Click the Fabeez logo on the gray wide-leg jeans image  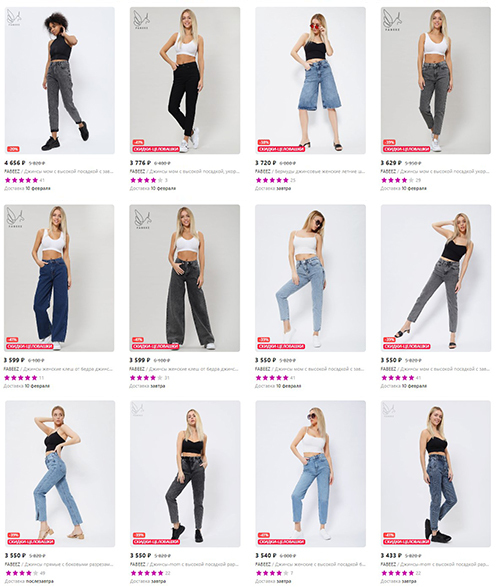click(142, 219)
